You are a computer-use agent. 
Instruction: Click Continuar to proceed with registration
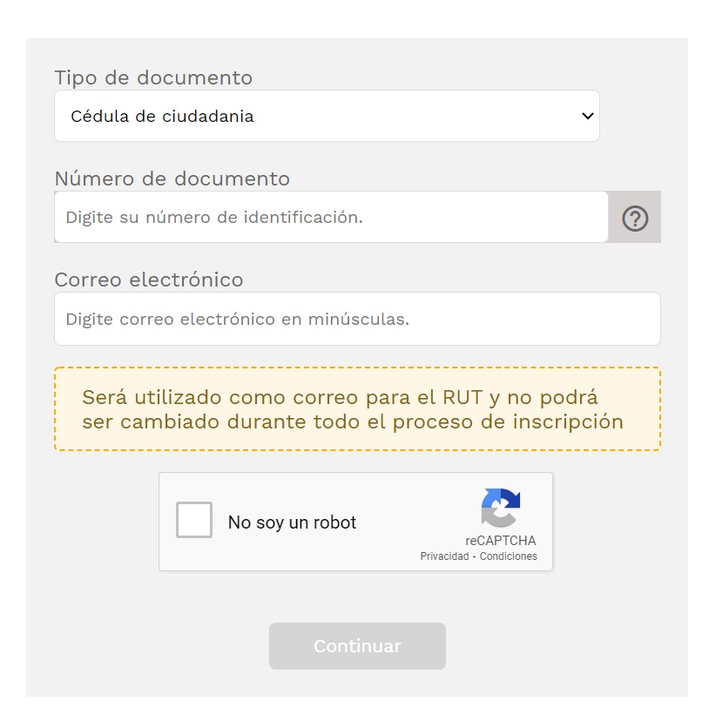pos(357,646)
